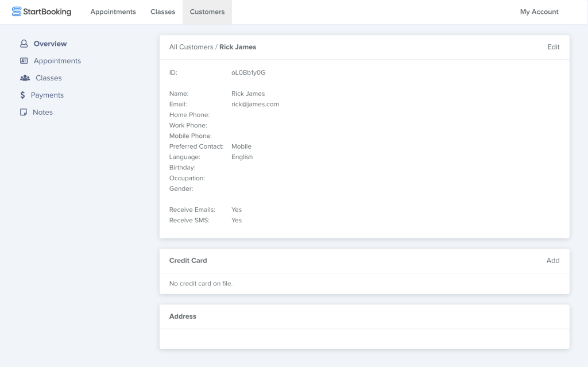Click the StartBooking logo icon
The height and width of the screenshot is (367, 588).
[x=17, y=11]
